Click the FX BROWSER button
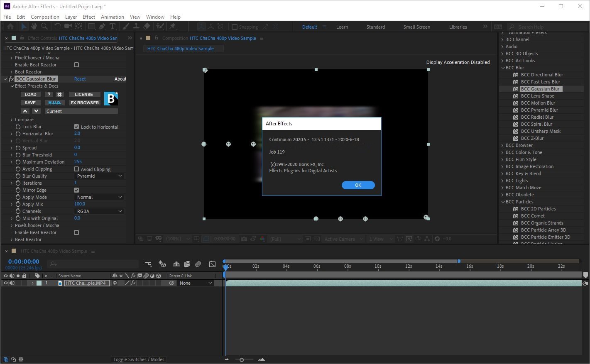Viewport: 590px width, 364px height. (85, 103)
